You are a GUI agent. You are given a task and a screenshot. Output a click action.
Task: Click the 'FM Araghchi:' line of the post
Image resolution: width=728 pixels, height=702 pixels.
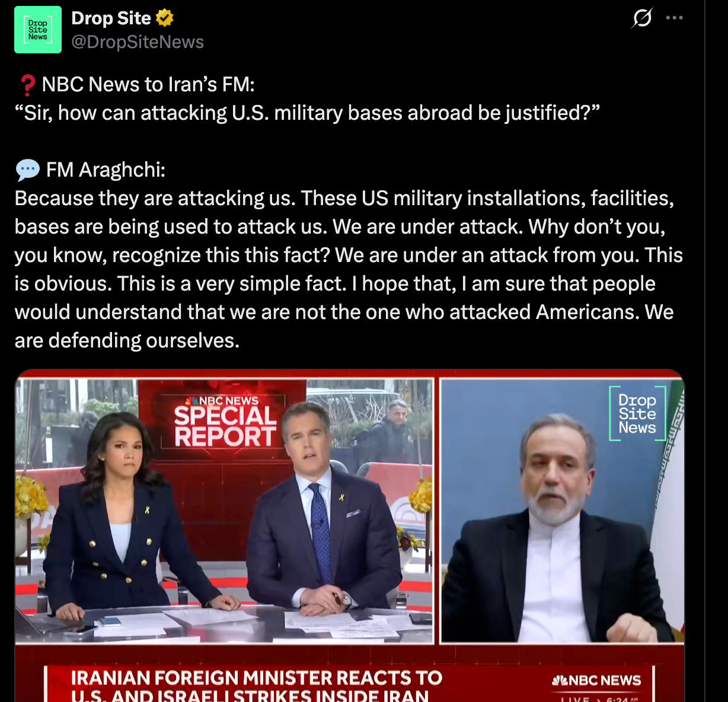tap(106, 170)
